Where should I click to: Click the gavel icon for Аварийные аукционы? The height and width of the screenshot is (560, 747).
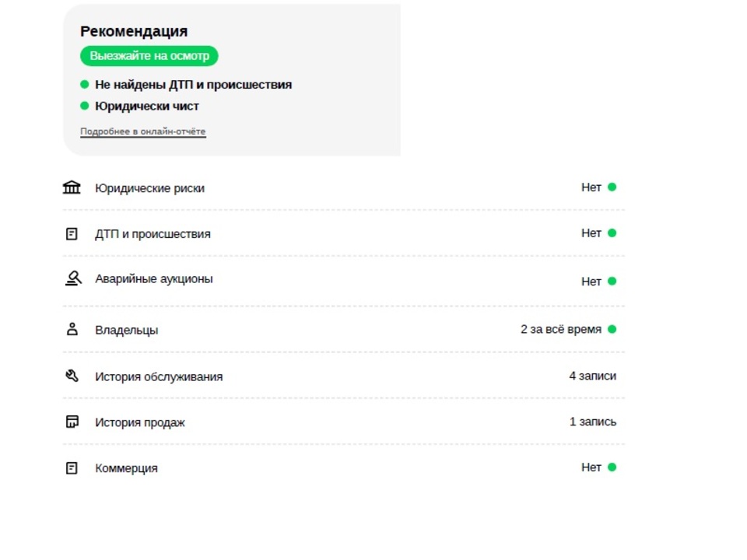point(73,278)
